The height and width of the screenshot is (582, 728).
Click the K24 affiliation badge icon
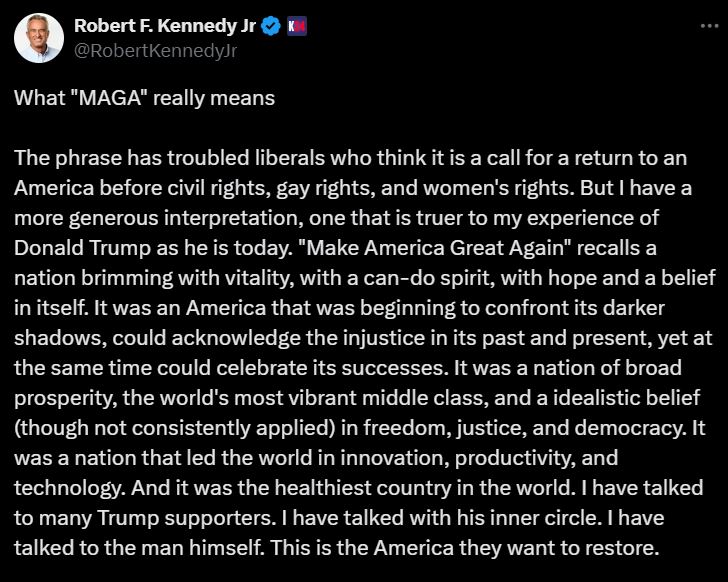click(297, 26)
